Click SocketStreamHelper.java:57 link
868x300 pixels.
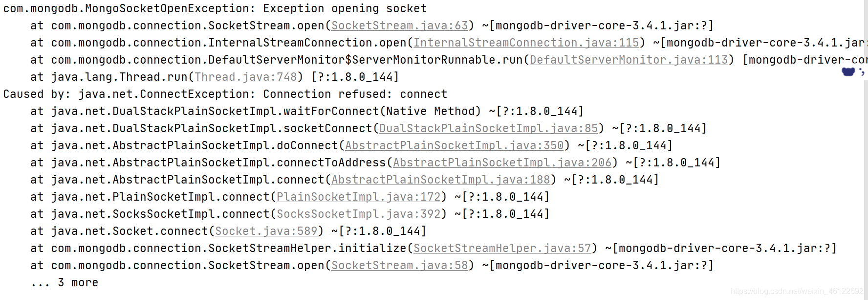tap(502, 248)
